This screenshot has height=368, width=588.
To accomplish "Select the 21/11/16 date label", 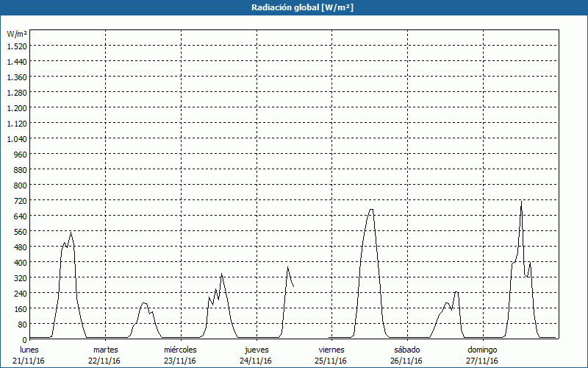I will pyautogui.click(x=29, y=361).
